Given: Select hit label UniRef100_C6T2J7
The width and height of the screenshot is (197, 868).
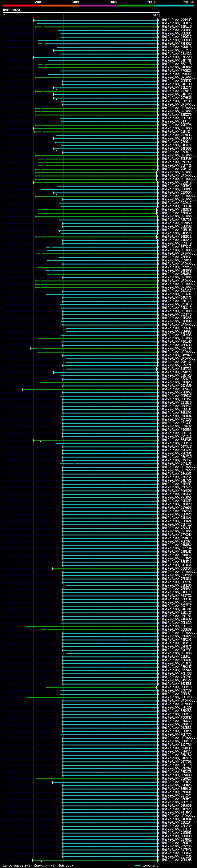Looking at the screenshot, I should (177, 50).
